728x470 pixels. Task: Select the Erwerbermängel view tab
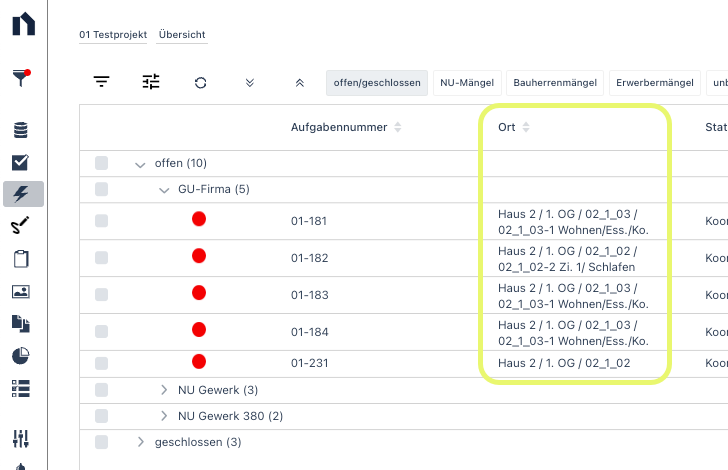point(655,83)
